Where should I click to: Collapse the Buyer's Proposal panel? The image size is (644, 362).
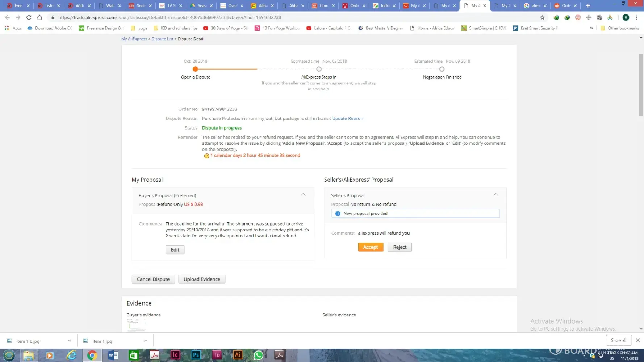tap(303, 195)
